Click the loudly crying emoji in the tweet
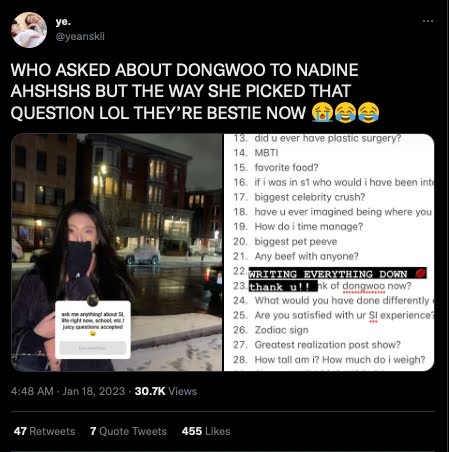The height and width of the screenshot is (452, 449). (x=322, y=113)
